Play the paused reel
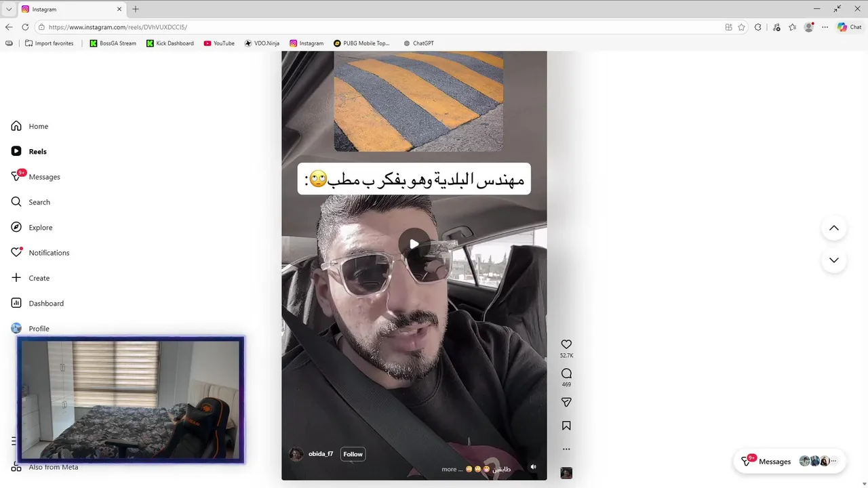The image size is (868, 488). (414, 244)
